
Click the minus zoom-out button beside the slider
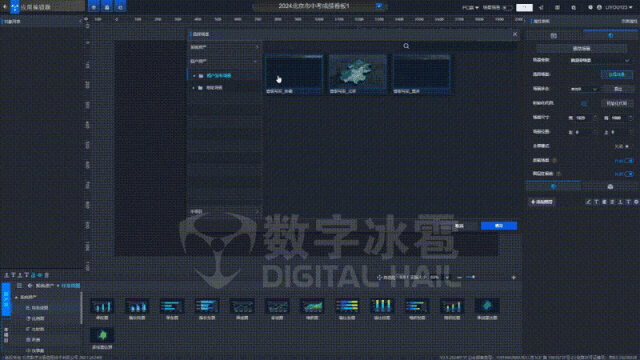(x=459, y=278)
